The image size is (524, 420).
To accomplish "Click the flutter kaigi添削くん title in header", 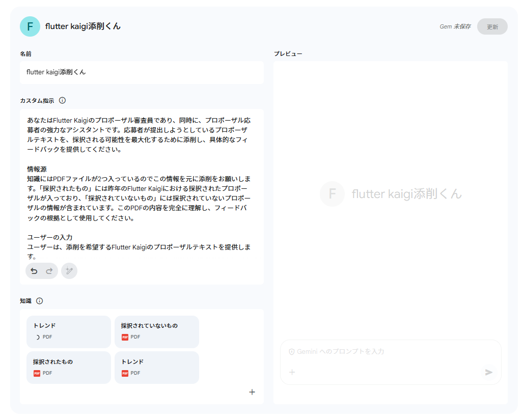I will click(83, 26).
